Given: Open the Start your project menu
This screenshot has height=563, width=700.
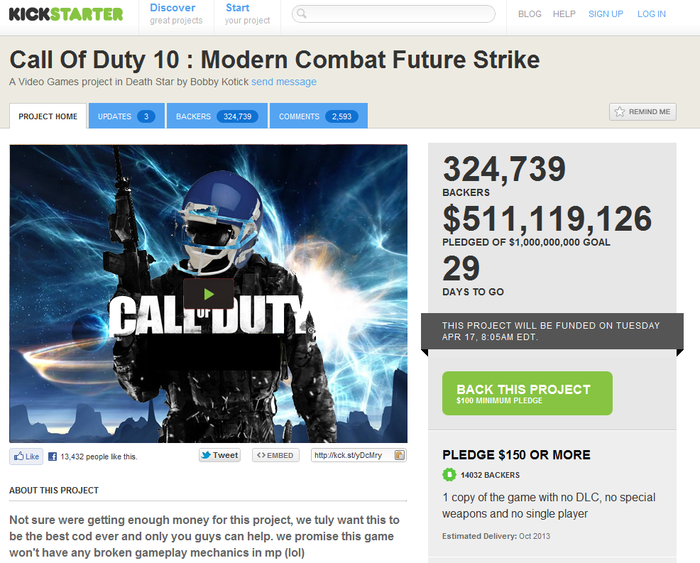Looking at the screenshot, I should [247, 13].
